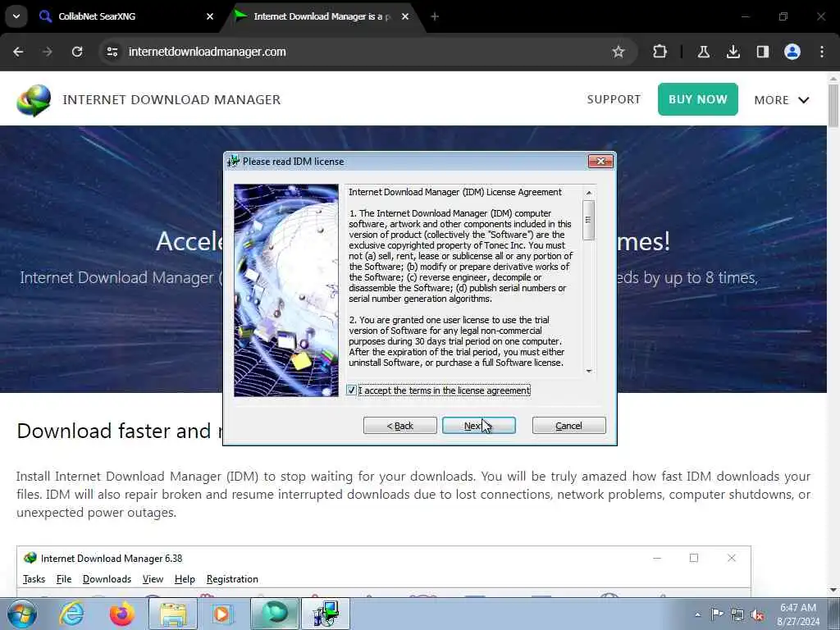Image resolution: width=840 pixels, height=630 pixels.
Task: Open Windows Media Player from the taskbar
Action: [221, 614]
